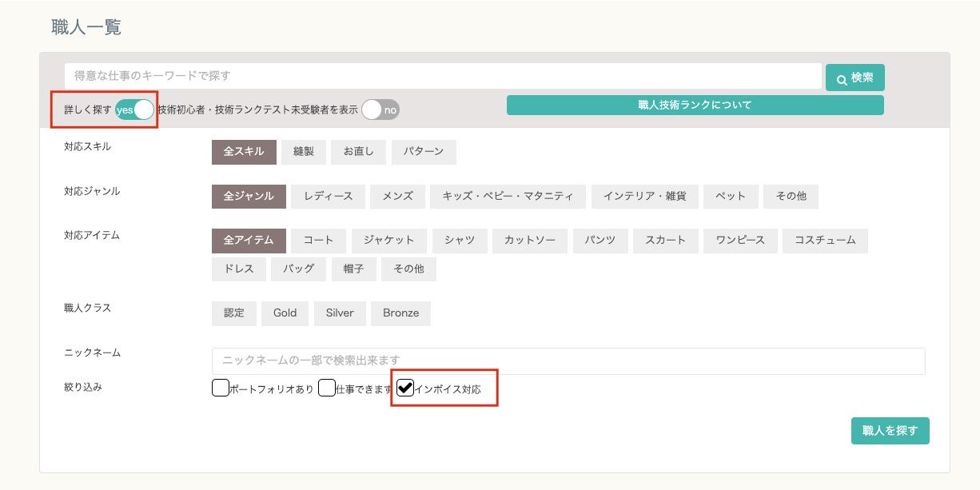This screenshot has height=490, width=980.
Task: Select お直し skill filter
Action: pyautogui.click(x=358, y=152)
